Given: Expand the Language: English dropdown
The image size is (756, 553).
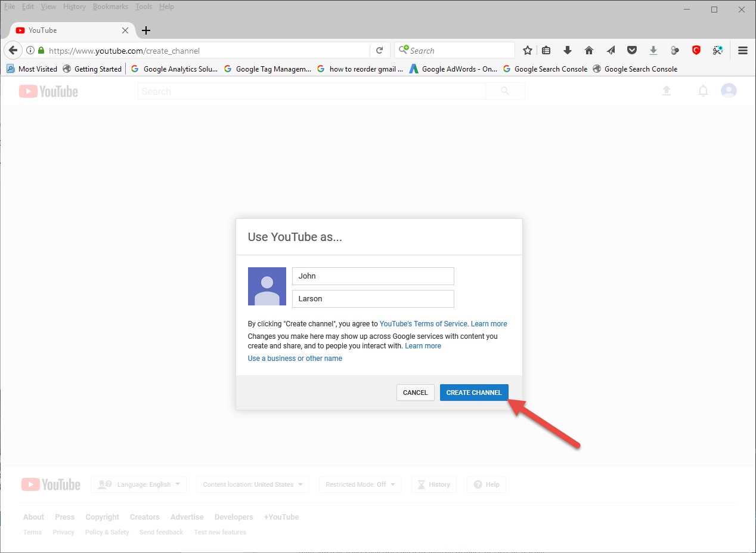Looking at the screenshot, I should [138, 484].
